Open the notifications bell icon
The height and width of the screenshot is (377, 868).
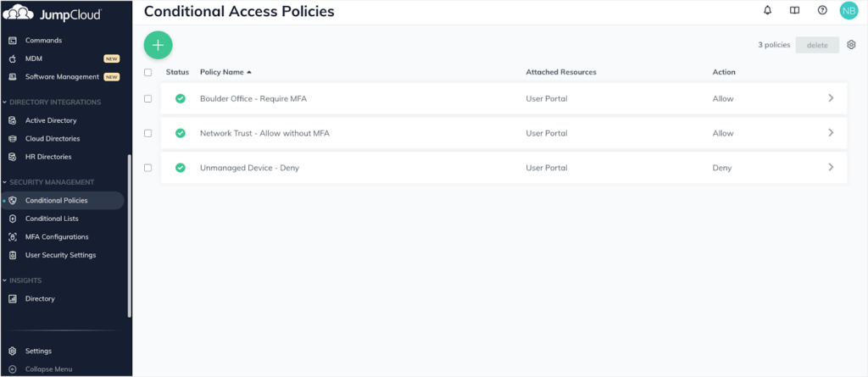click(768, 10)
